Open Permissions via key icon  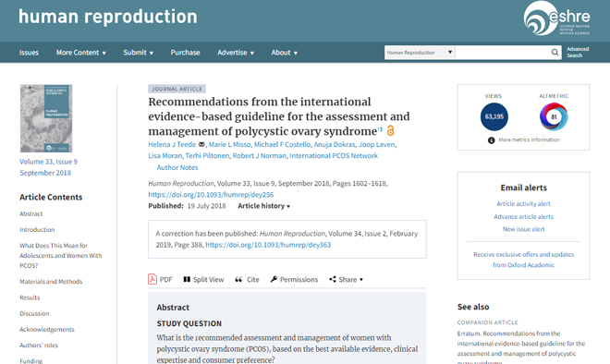coord(274,279)
